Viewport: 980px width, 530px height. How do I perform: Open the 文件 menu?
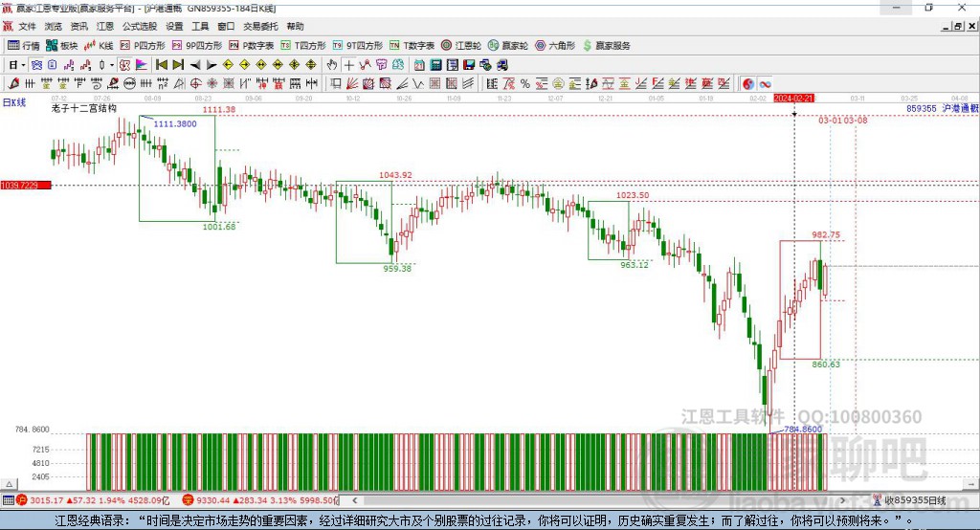[x=27, y=26]
